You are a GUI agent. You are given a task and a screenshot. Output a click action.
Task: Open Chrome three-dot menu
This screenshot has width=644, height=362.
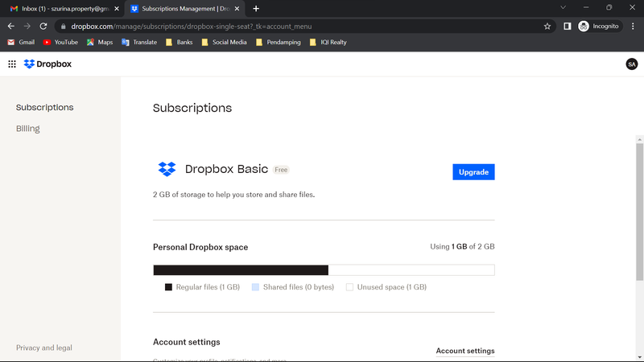(633, 27)
